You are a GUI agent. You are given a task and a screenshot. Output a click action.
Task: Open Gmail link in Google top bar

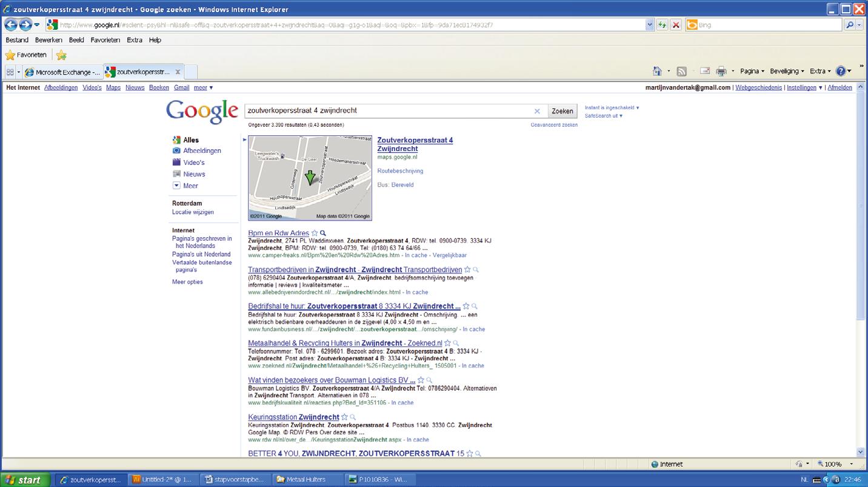(181, 87)
